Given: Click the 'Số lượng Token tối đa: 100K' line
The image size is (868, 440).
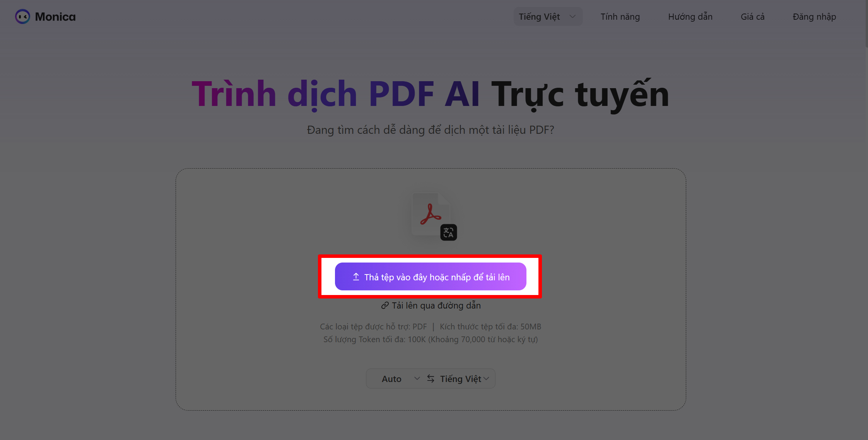Looking at the screenshot, I should point(431,339).
